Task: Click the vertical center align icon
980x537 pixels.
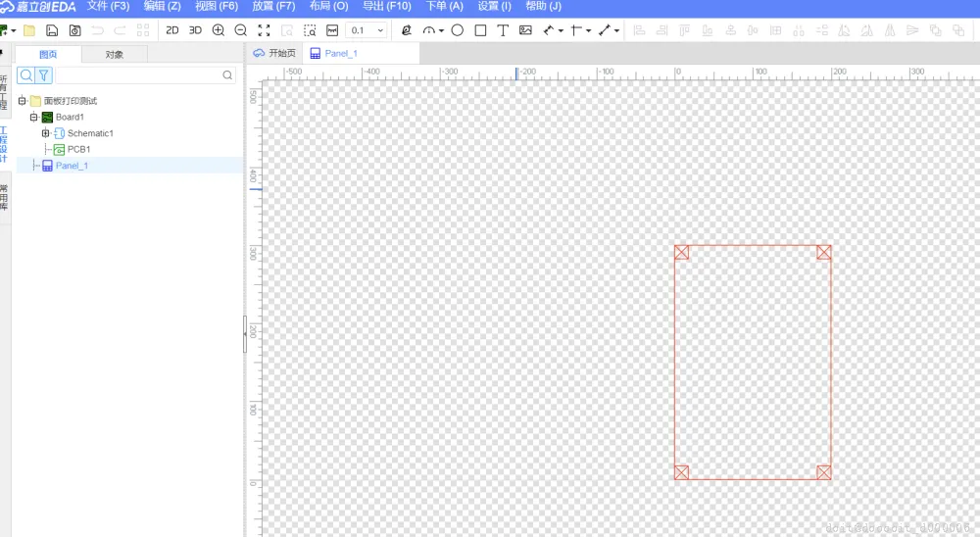Action: 753,30
